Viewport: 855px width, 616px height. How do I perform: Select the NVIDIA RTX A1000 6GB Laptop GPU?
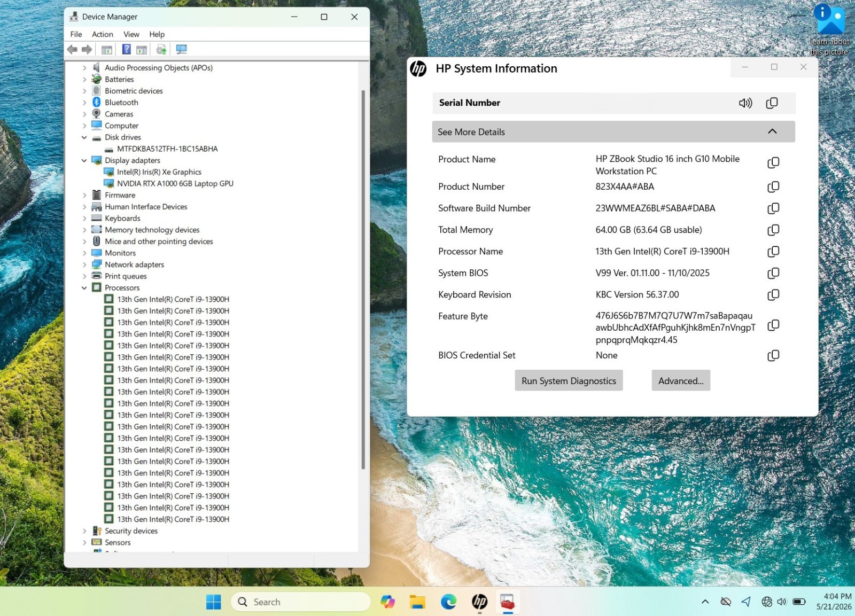[x=175, y=184]
